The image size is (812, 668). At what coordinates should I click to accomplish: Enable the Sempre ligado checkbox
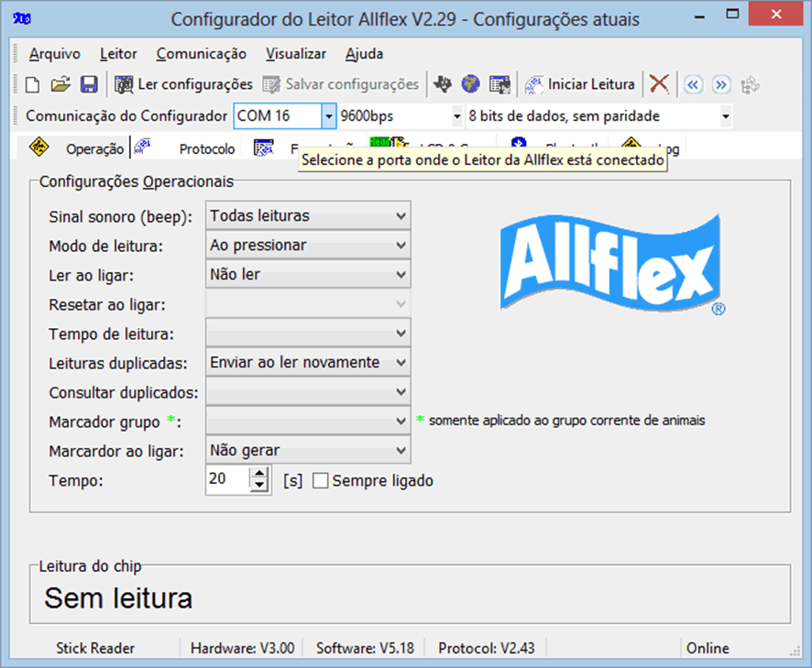[320, 480]
